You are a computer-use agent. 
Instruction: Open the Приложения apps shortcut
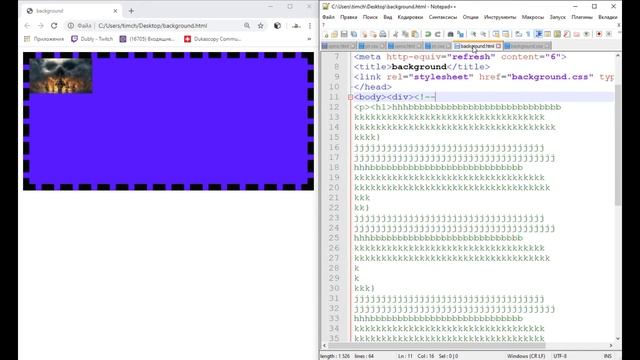44,39
